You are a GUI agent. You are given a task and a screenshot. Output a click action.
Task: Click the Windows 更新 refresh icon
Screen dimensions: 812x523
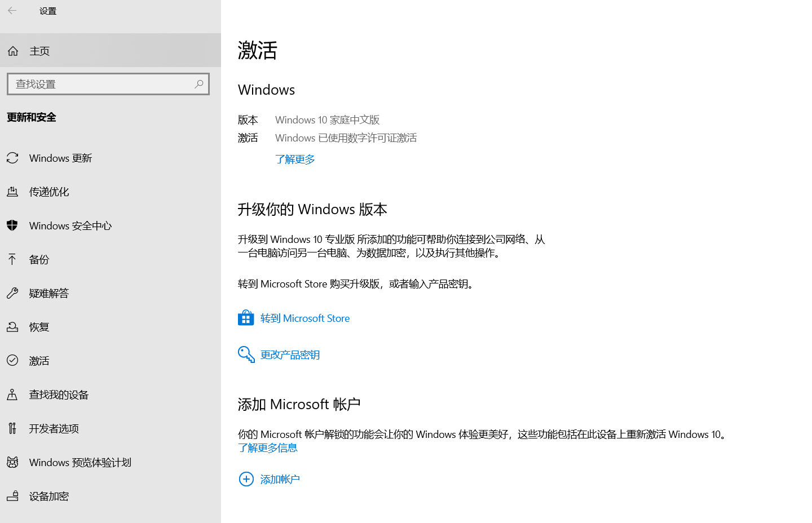(x=12, y=158)
